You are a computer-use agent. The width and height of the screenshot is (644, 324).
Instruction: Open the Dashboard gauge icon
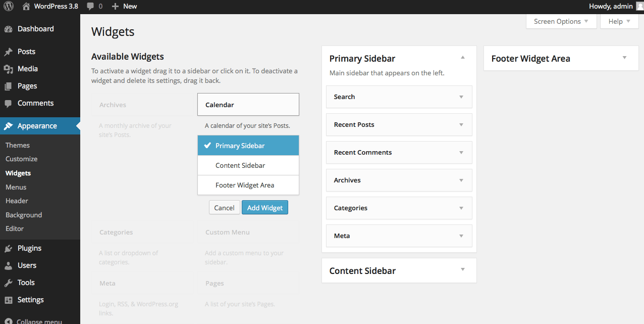pyautogui.click(x=9, y=29)
